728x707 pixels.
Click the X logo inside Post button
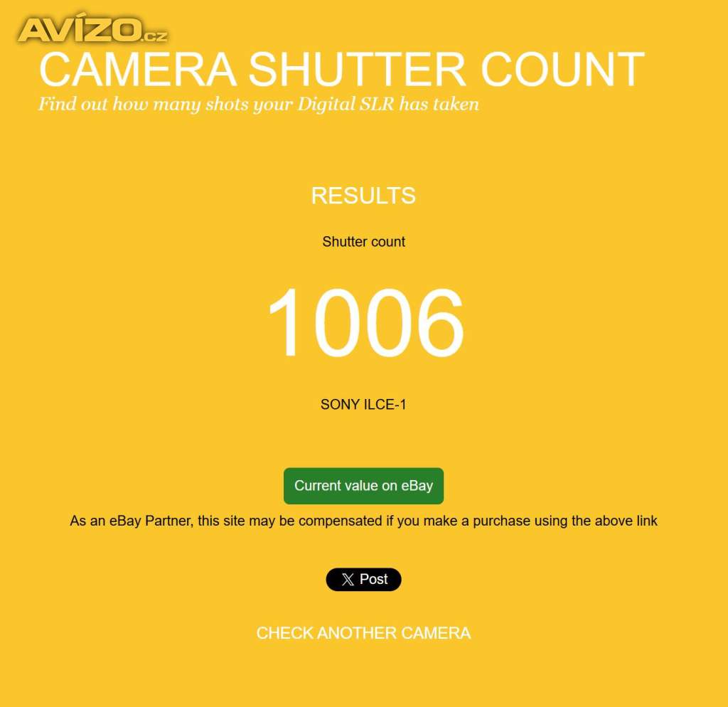point(348,579)
